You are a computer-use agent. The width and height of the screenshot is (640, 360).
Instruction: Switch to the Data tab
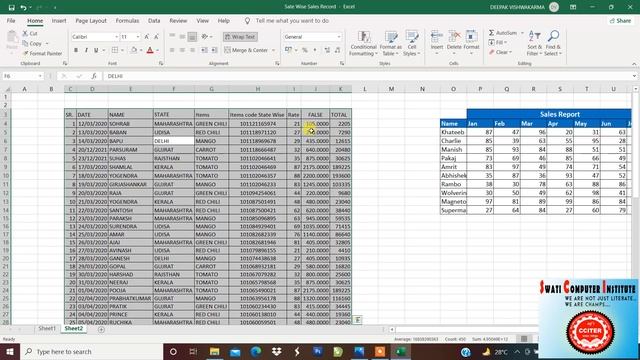[154, 20]
